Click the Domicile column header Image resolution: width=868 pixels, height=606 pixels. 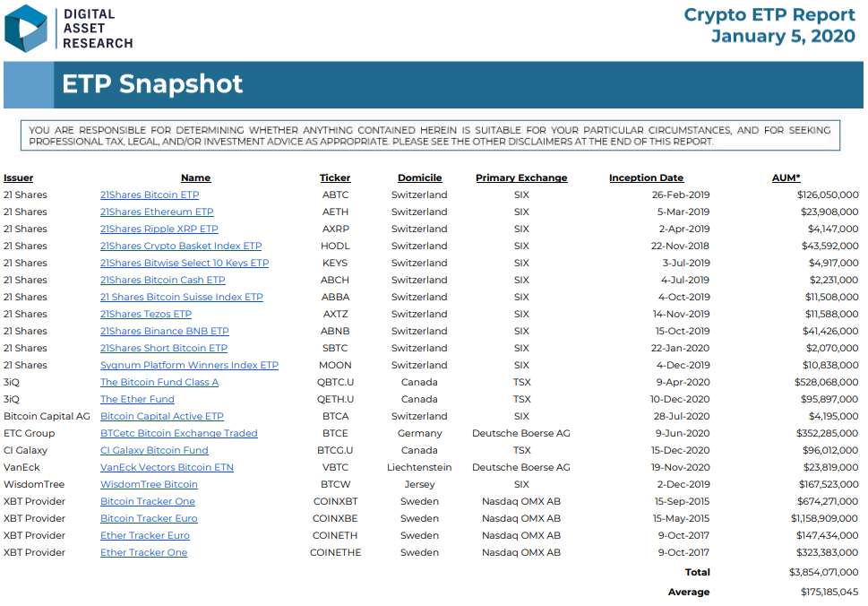pyautogui.click(x=419, y=177)
